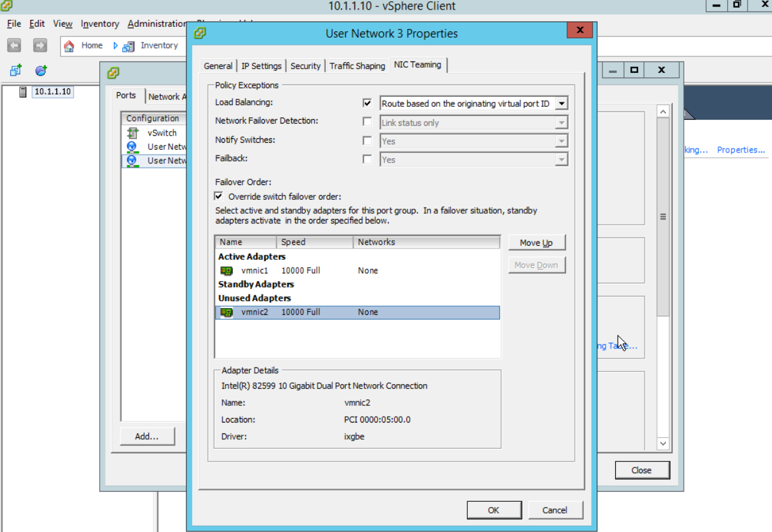Viewport: 772px width, 532px height.
Task: Click the Properties link on the right
Action: (741, 149)
